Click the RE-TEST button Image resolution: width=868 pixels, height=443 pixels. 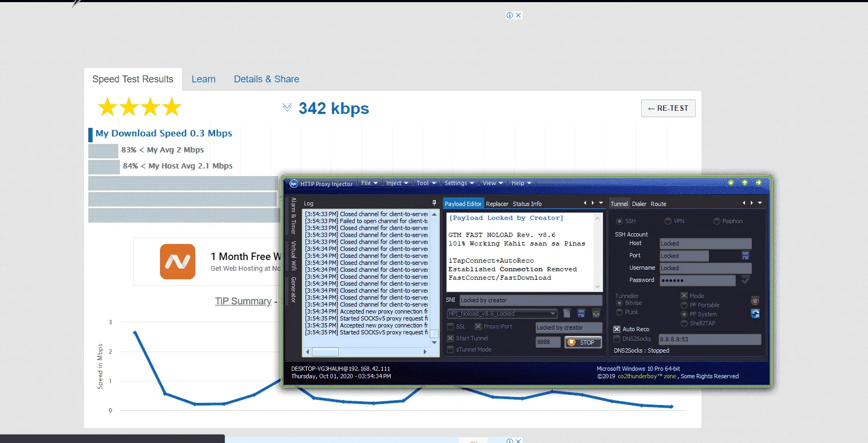pyautogui.click(x=668, y=108)
